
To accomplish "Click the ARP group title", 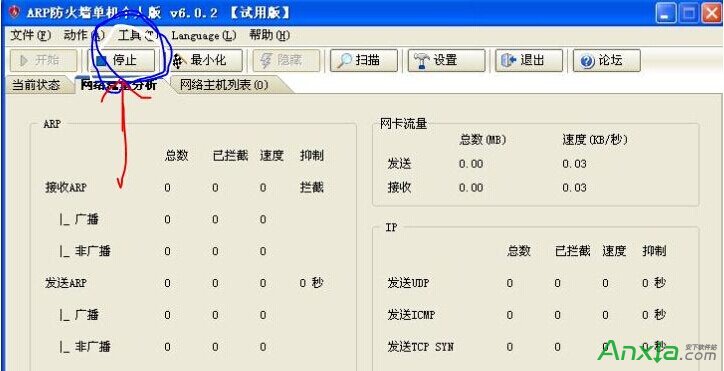I will [x=52, y=124].
